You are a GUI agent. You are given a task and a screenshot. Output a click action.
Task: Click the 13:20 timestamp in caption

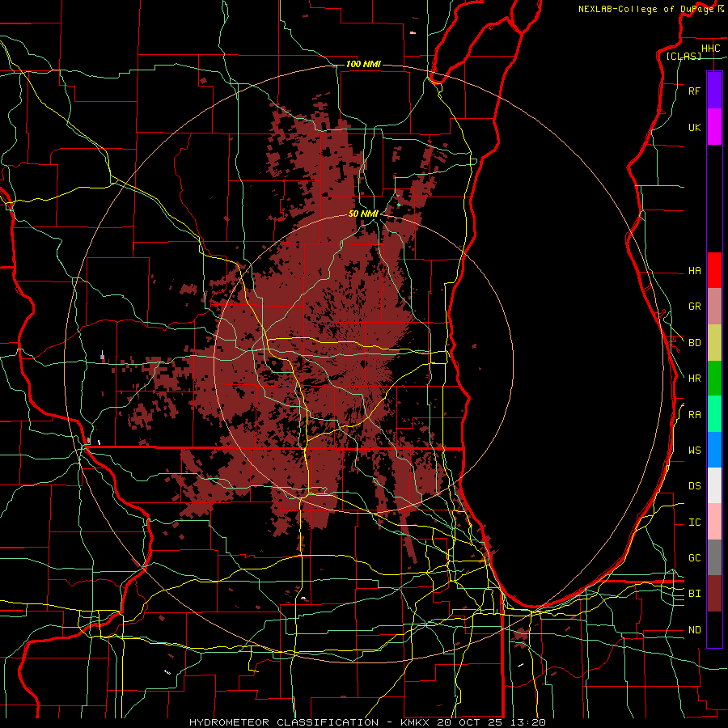coord(529,722)
